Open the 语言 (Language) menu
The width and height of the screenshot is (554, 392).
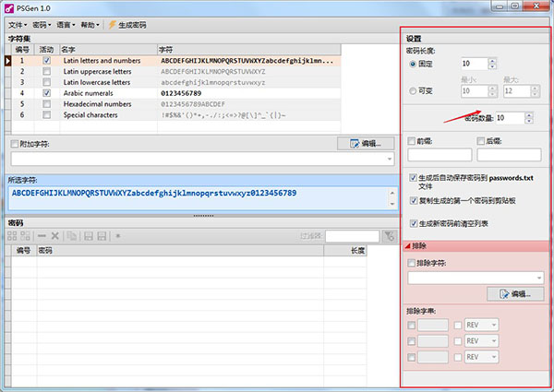[66, 25]
